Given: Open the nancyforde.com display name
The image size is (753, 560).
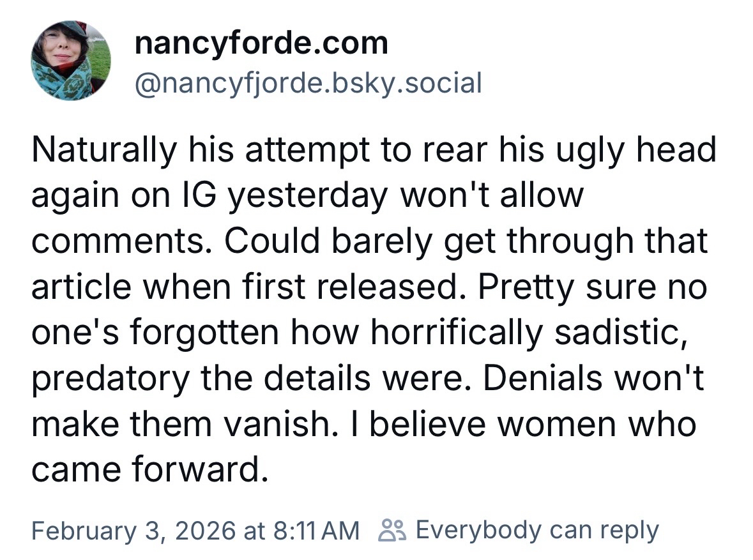Looking at the screenshot, I should click(x=261, y=43).
